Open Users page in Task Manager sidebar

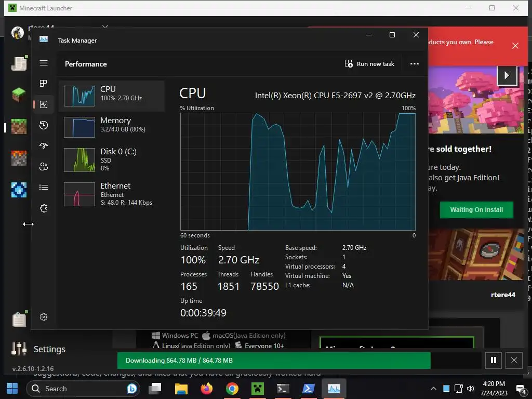click(x=44, y=167)
